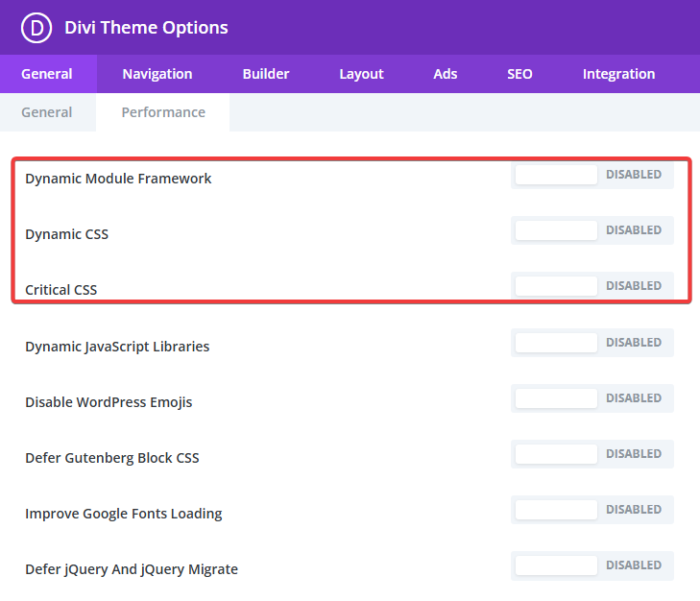Select the top-level General tab
This screenshot has height=601, width=700.
click(47, 74)
